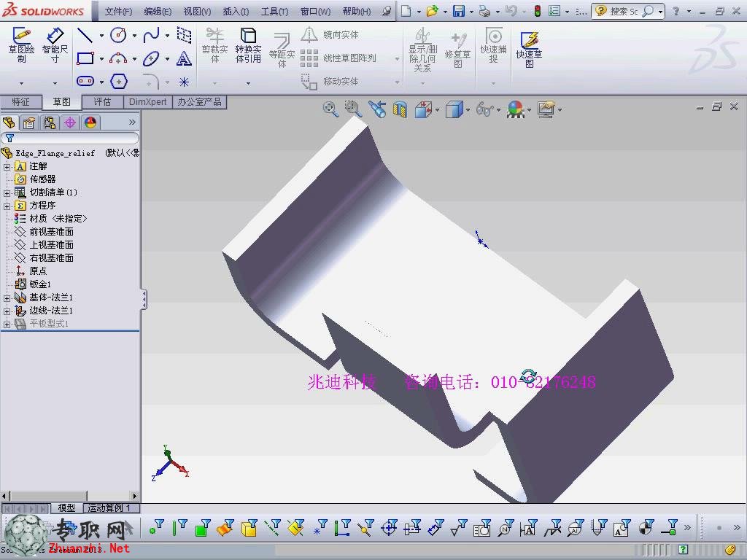This screenshot has width=747, height=560.
Task: Expand the 注解 tree node
Action: click(x=7, y=167)
